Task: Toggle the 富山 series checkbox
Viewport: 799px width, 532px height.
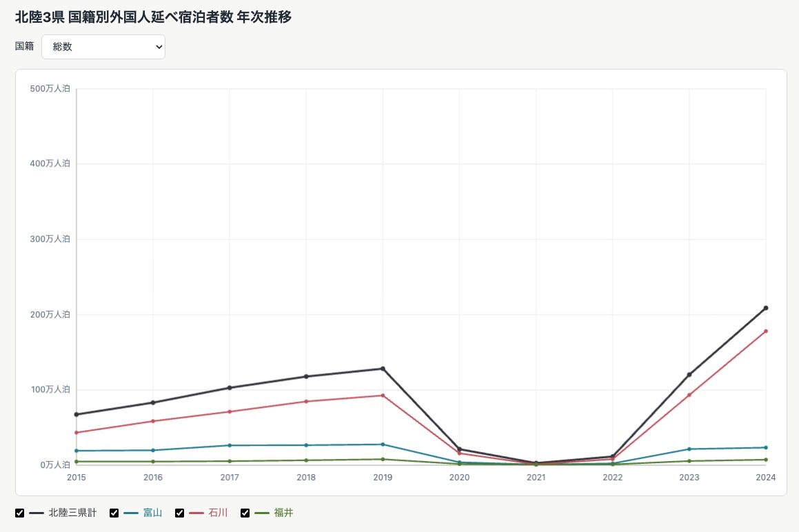Action: pos(114,513)
